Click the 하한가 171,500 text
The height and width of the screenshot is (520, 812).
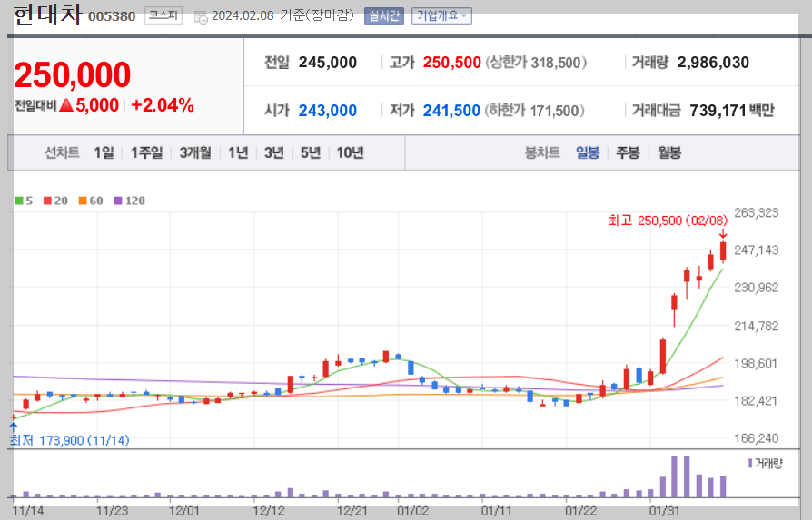[x=535, y=111]
